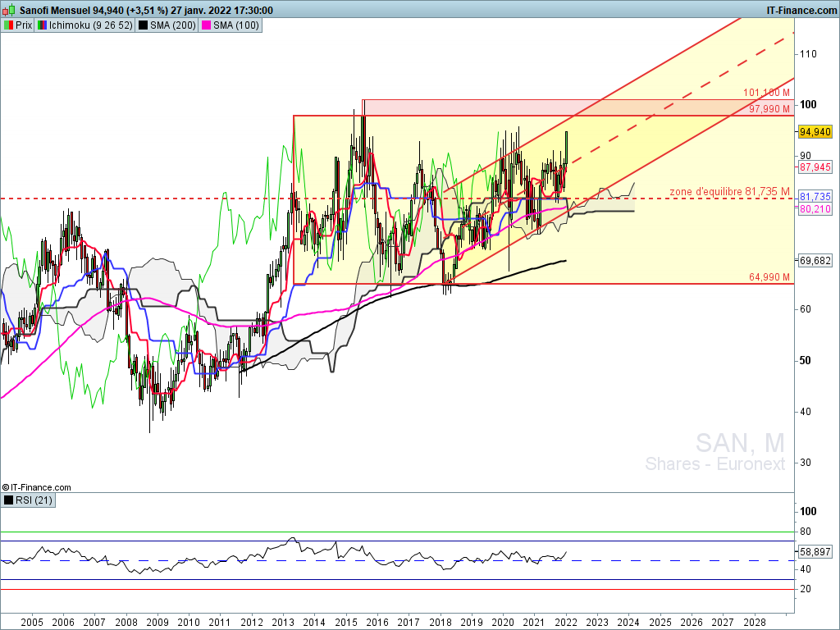Click the magenta price tag 80,210

click(x=815, y=209)
